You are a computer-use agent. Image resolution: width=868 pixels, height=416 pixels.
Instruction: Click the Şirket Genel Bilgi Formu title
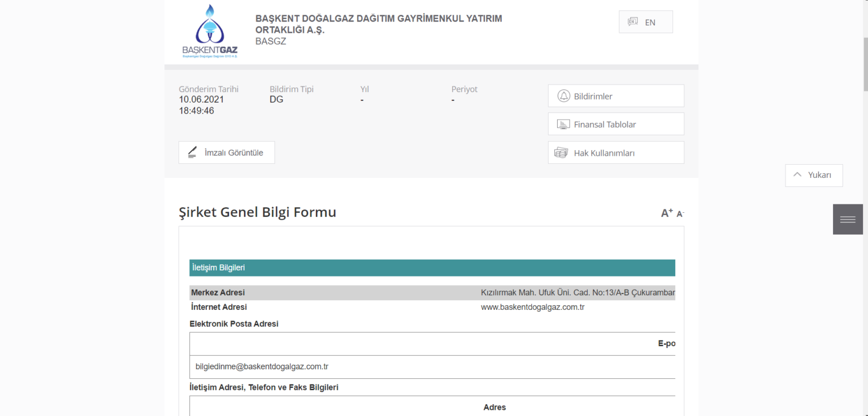click(x=257, y=212)
